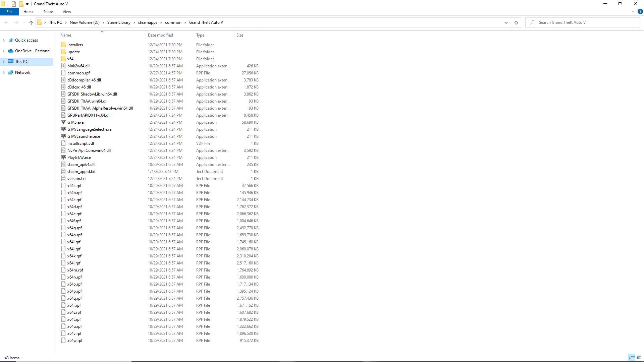Viewport: 644px width, 362px height.
Task: Sort files by Date modified column
Action: click(x=170, y=35)
